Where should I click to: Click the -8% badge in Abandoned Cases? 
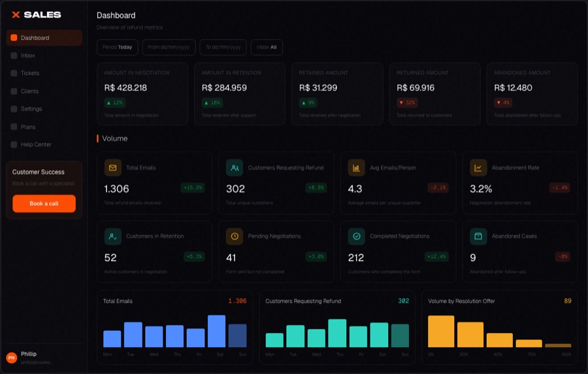pyautogui.click(x=563, y=257)
